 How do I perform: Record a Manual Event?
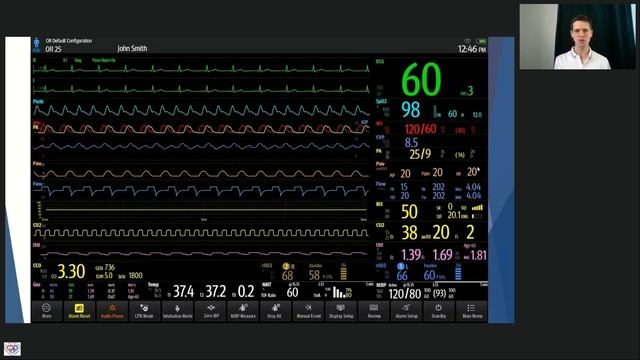click(x=309, y=311)
